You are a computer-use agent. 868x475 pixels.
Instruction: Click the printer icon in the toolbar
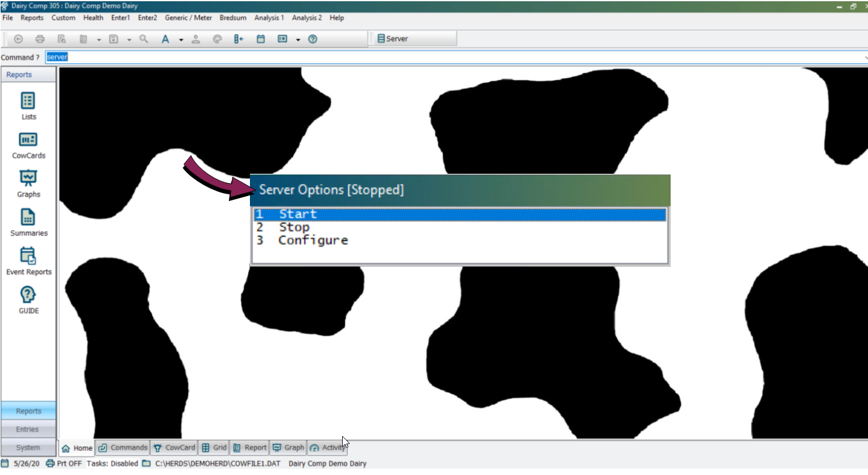click(x=40, y=39)
